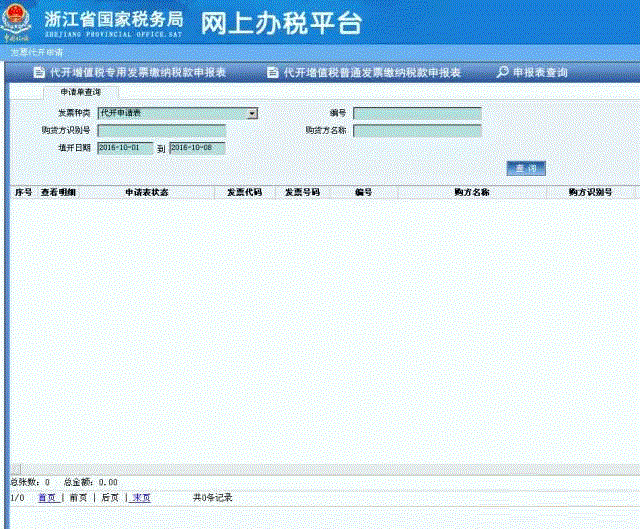Click the national tax emblem logo
This screenshot has width=640, height=529.
[x=16, y=22]
